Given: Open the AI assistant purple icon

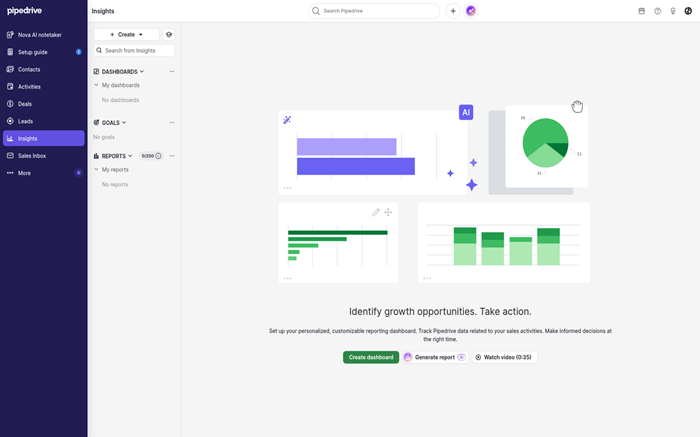Looking at the screenshot, I should click(471, 11).
